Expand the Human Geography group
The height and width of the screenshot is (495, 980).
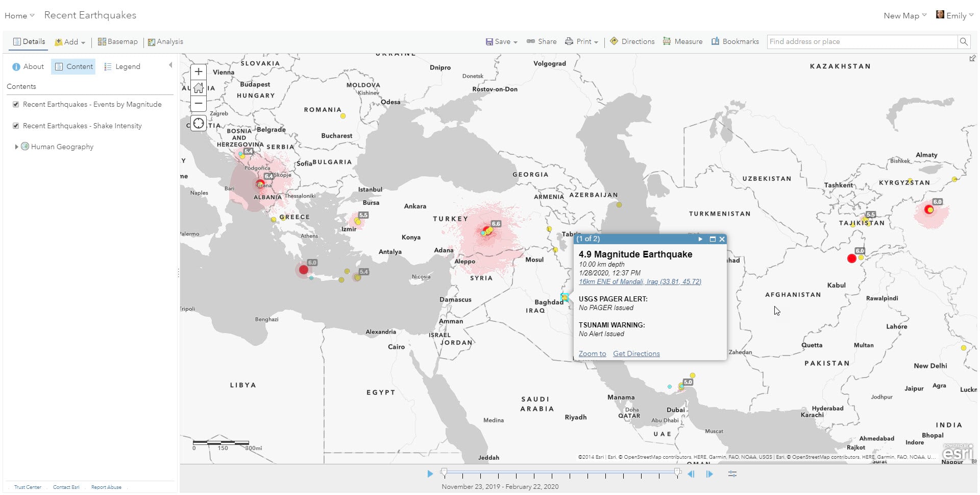pos(16,147)
